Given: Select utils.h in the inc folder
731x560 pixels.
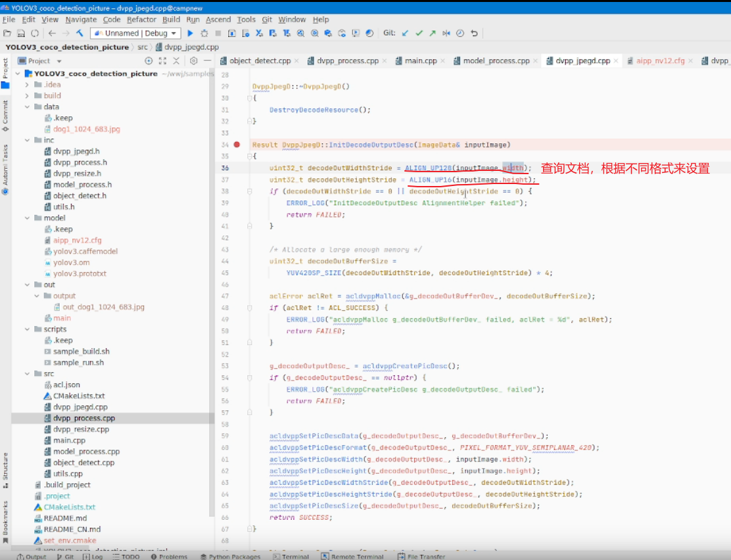Looking at the screenshot, I should pyautogui.click(x=64, y=207).
